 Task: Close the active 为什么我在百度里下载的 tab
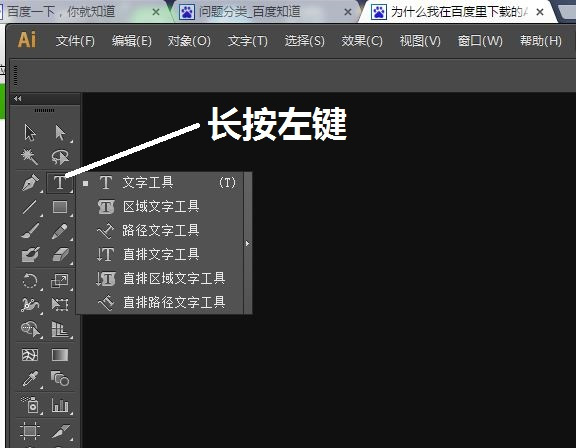540,12
